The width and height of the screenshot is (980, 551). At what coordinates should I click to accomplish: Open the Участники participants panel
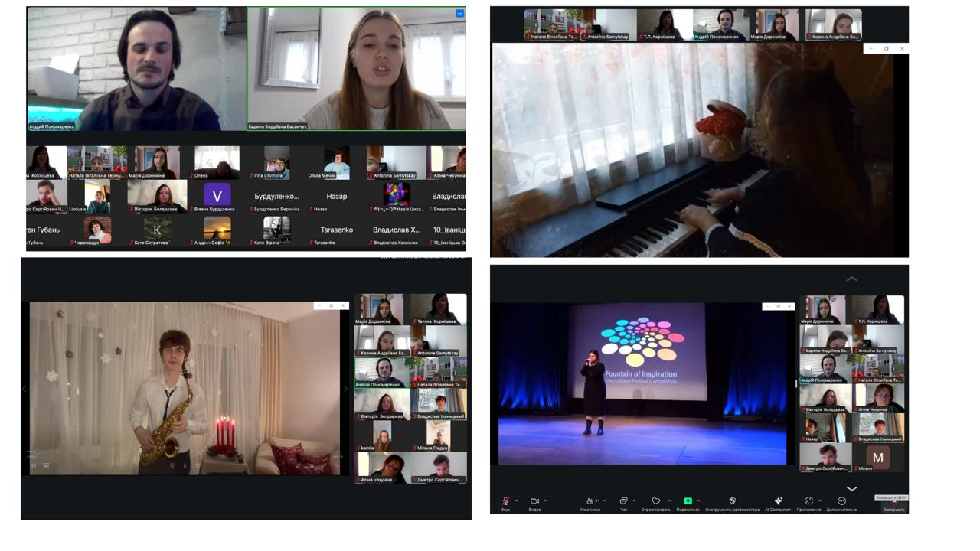(x=590, y=501)
